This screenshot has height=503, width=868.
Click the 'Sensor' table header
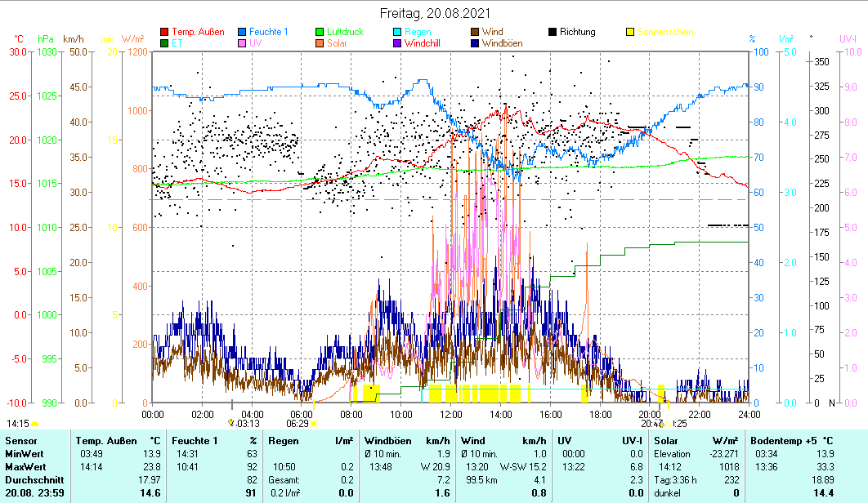point(21,441)
